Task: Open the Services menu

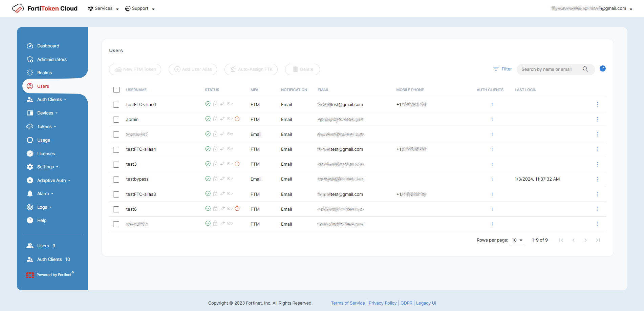Action: [x=103, y=8]
